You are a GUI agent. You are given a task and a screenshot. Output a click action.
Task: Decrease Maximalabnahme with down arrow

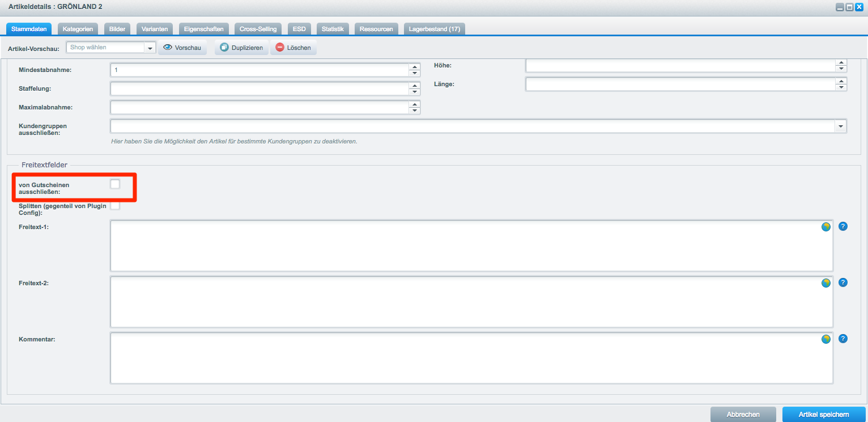pos(415,111)
